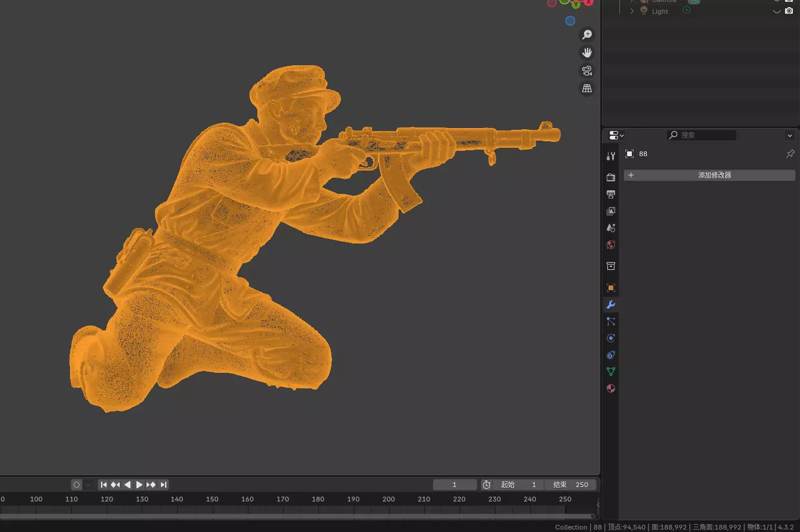Click the current frame field showing 1
The width and height of the screenshot is (800, 532).
[x=455, y=485]
